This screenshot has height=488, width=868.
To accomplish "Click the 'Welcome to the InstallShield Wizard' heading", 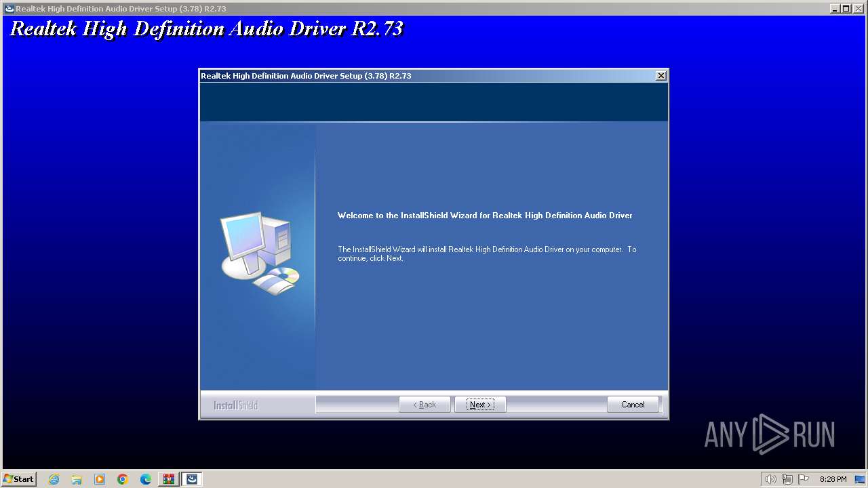I will [x=485, y=216].
